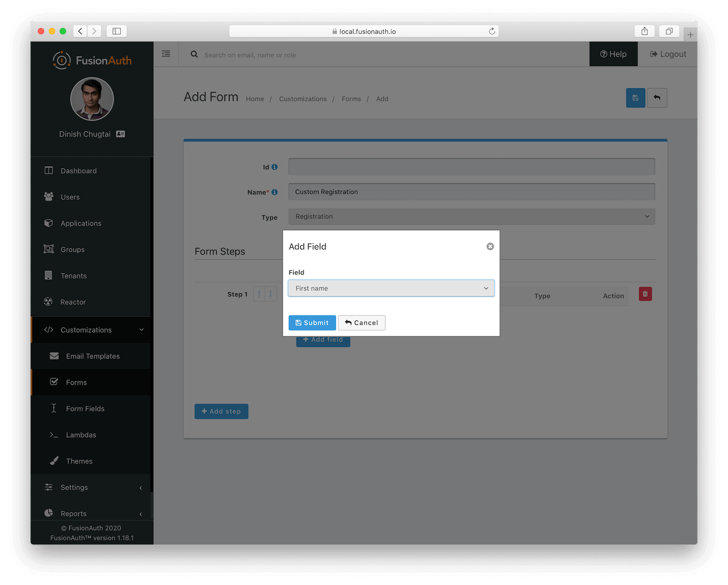This screenshot has height=585, width=728.
Task: Toggle the sidebar collapse hamburger icon
Action: click(166, 54)
